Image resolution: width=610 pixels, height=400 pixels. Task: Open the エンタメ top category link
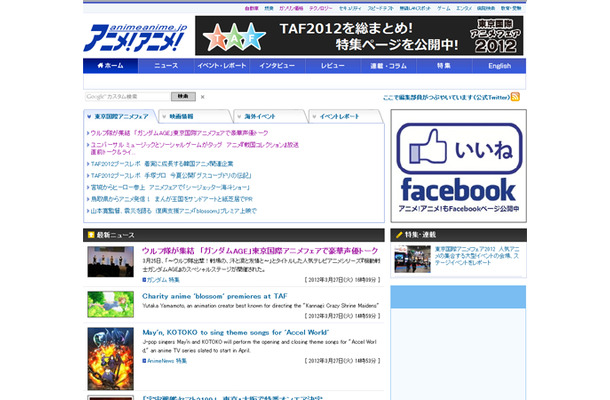coord(464,8)
